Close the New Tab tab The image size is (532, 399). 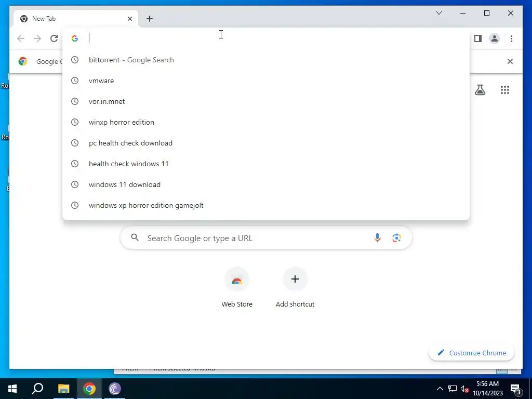pos(129,19)
